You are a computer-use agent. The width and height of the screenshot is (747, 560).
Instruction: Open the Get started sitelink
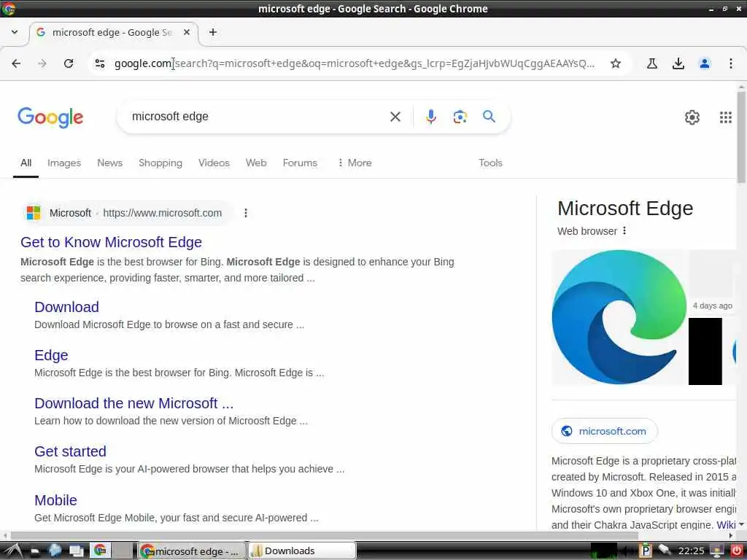click(x=70, y=451)
